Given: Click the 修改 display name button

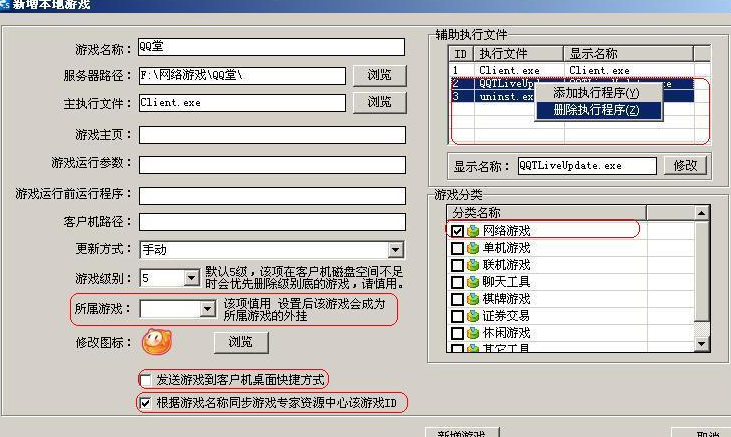Looking at the screenshot, I should pos(685,165).
